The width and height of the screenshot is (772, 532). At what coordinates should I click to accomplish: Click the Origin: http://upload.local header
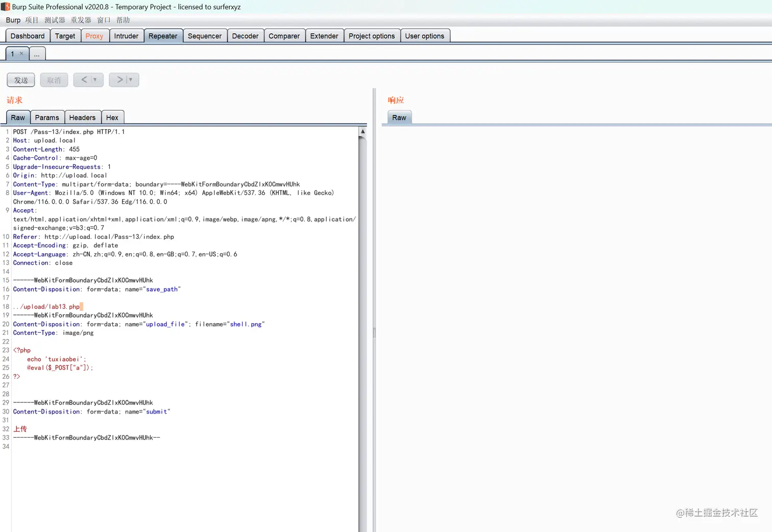60,175
